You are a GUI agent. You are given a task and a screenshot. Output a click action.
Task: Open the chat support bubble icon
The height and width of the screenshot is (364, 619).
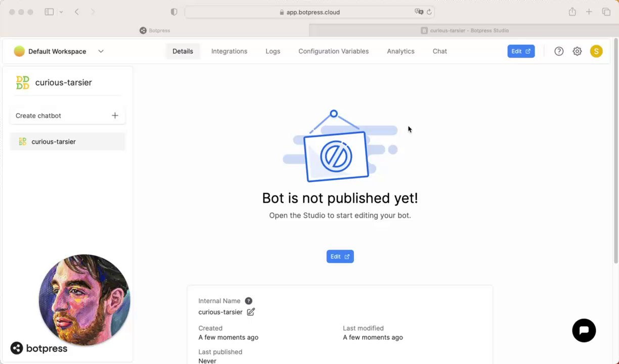click(584, 331)
